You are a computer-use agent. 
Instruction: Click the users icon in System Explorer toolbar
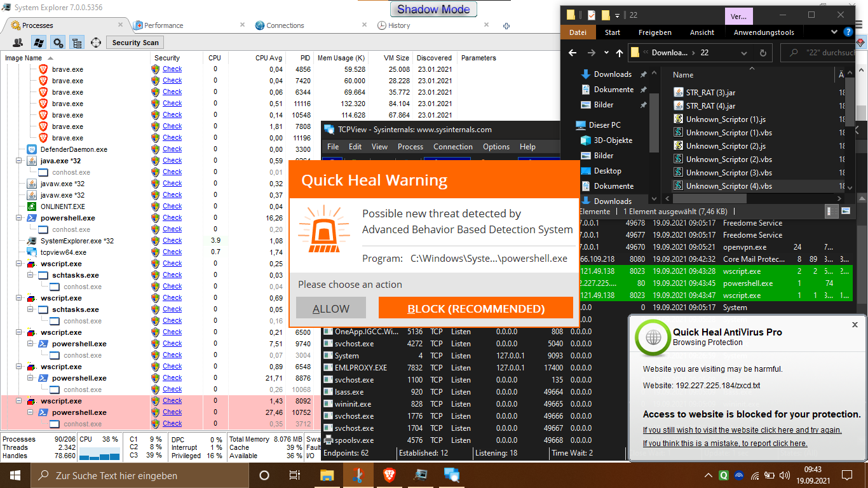point(18,43)
